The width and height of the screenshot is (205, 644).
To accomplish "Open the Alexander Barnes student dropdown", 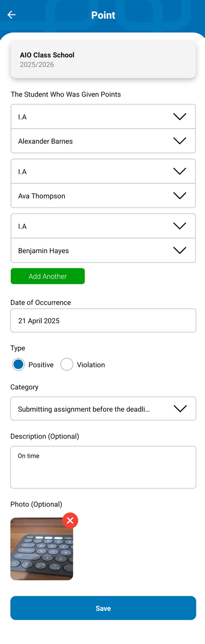I will coord(103,141).
